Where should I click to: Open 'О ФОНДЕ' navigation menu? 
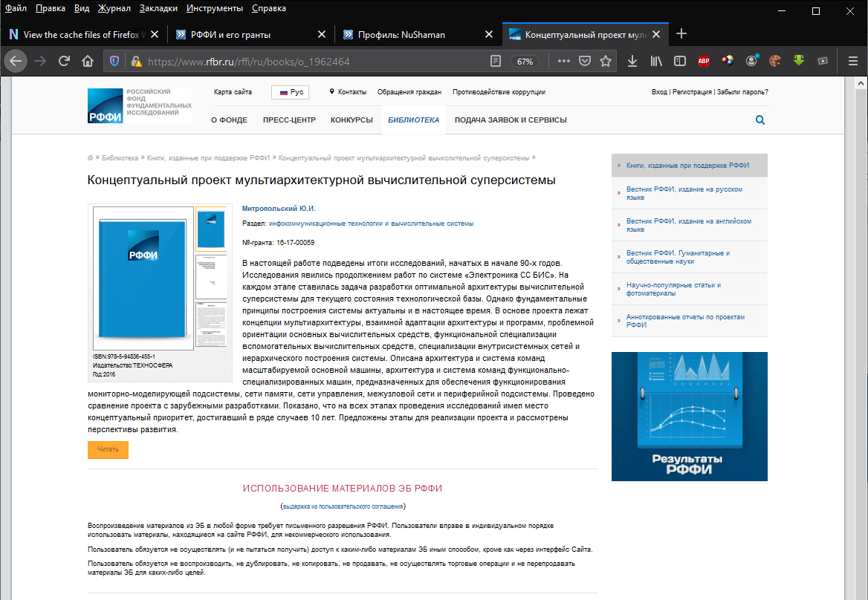tap(229, 120)
